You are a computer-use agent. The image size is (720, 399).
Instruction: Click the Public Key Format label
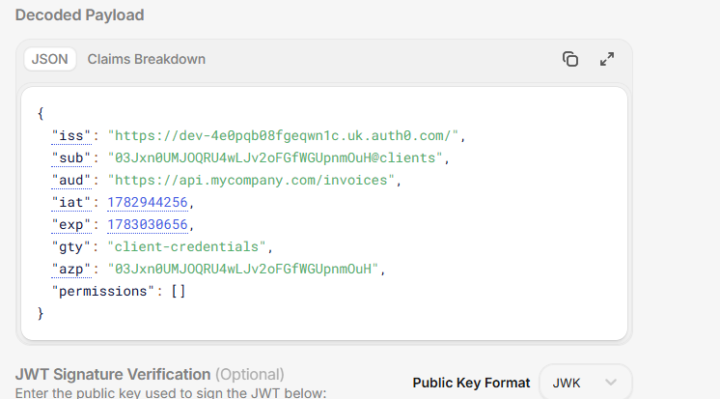point(471,382)
